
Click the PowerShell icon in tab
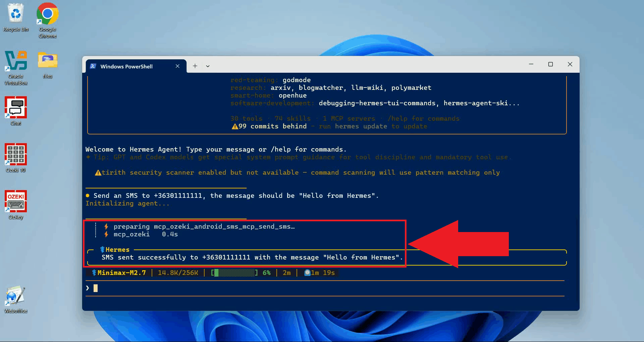[93, 66]
